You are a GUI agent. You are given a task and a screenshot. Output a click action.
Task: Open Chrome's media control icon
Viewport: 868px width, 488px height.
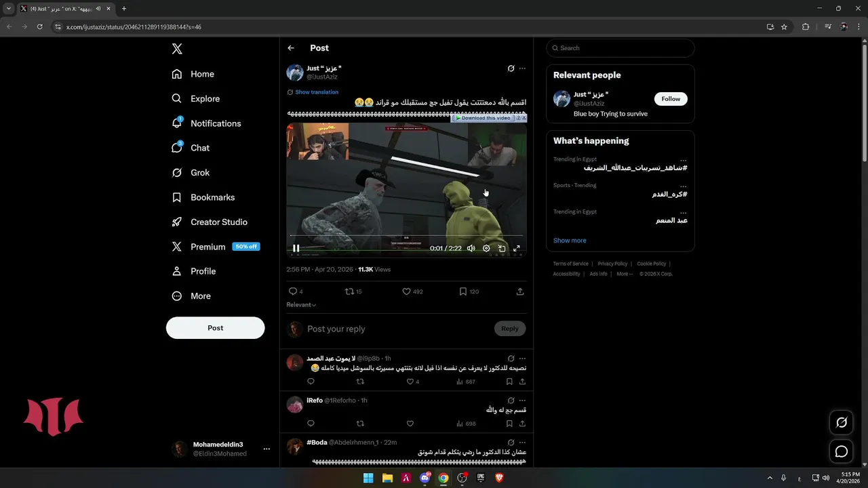click(x=828, y=27)
